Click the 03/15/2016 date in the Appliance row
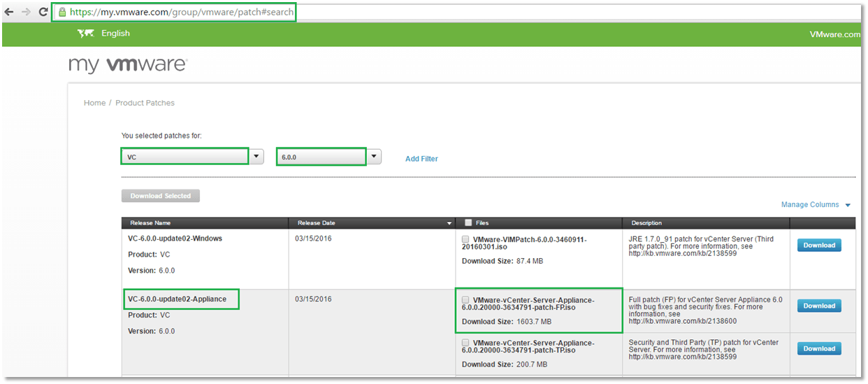This screenshot has width=868, height=384. tap(313, 299)
